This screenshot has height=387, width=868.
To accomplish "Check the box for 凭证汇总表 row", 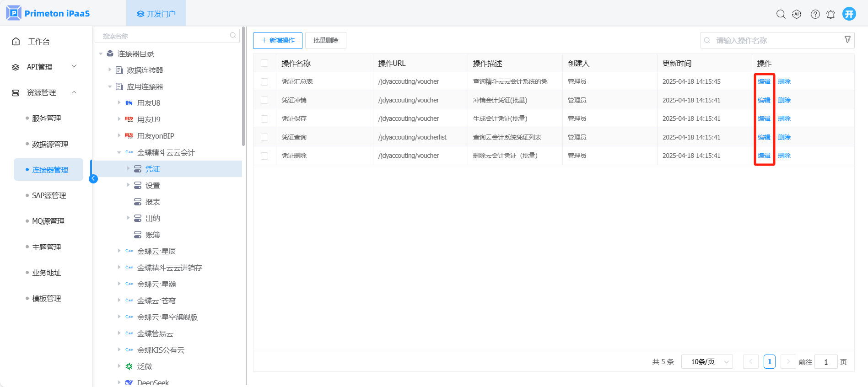I will click(x=264, y=82).
